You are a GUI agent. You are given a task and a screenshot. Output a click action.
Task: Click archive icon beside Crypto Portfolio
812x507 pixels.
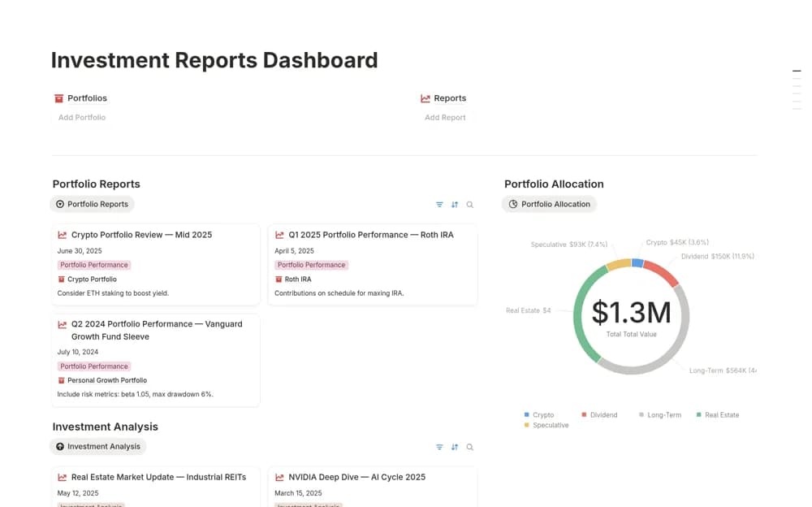[61, 279]
